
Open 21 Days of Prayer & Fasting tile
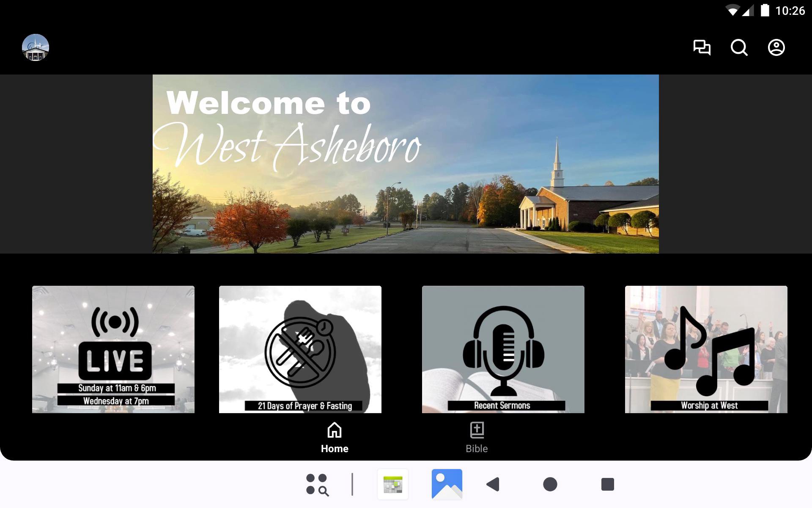[x=300, y=349]
